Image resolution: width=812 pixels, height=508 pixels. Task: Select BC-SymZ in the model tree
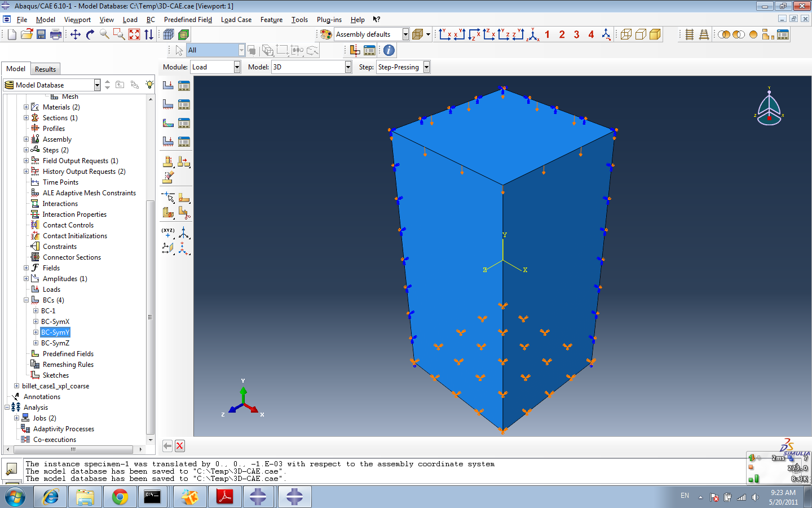tap(55, 343)
